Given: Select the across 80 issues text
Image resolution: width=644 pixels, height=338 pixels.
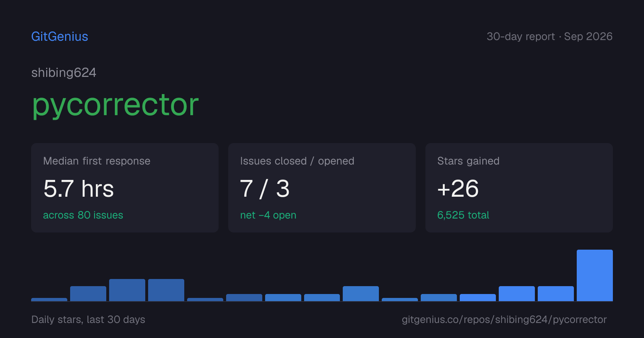Looking at the screenshot, I should point(83,215).
